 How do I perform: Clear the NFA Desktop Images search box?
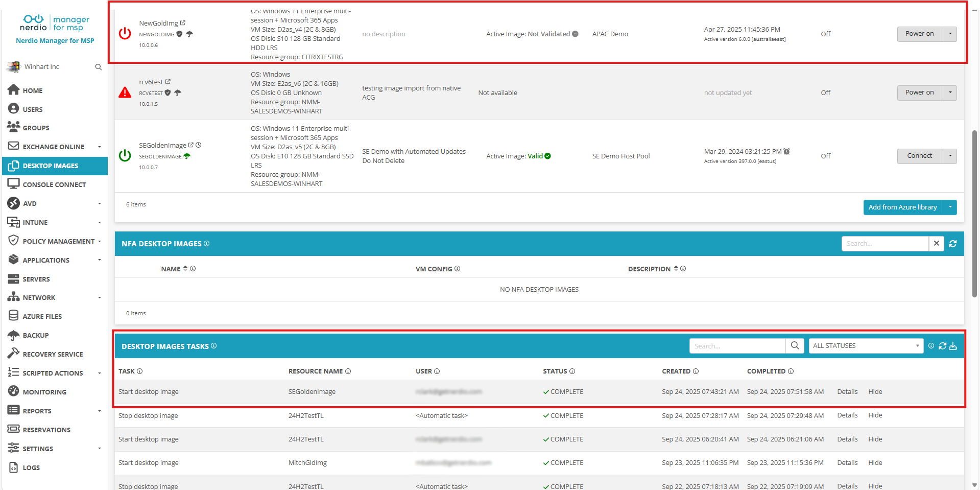pos(936,244)
